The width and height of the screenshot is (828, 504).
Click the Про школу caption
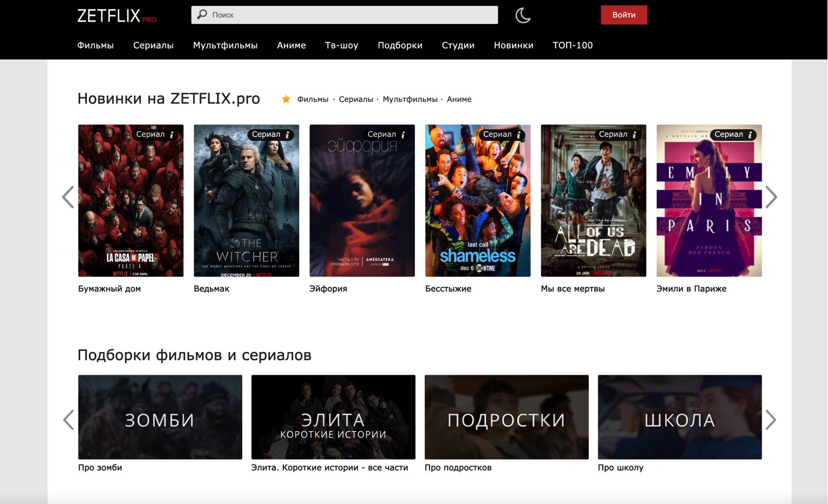pos(621,468)
